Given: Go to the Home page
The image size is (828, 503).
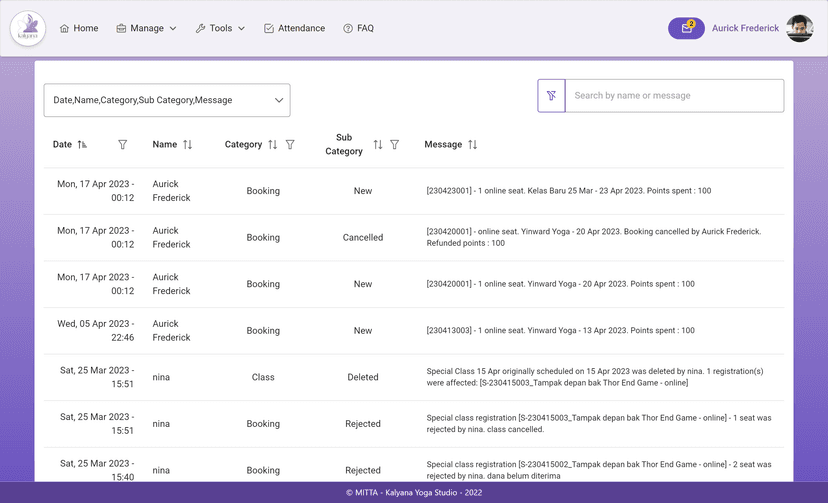Looking at the screenshot, I should coord(79,28).
